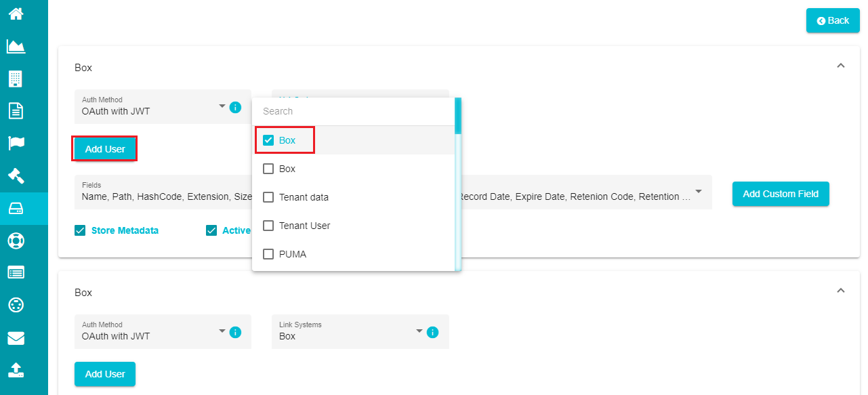Collapse the first Box panel chevron
This screenshot has width=868, height=395.
pos(841,66)
